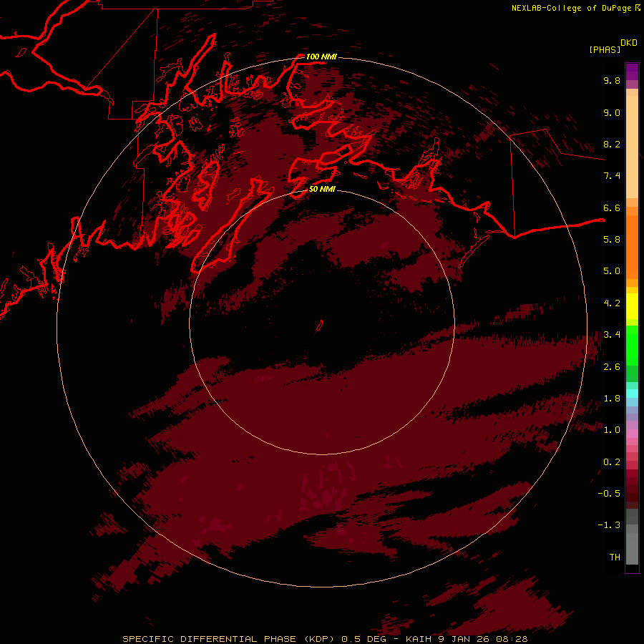Click the 8.2 color scale value
The width and height of the screenshot is (644, 644).
(612, 144)
